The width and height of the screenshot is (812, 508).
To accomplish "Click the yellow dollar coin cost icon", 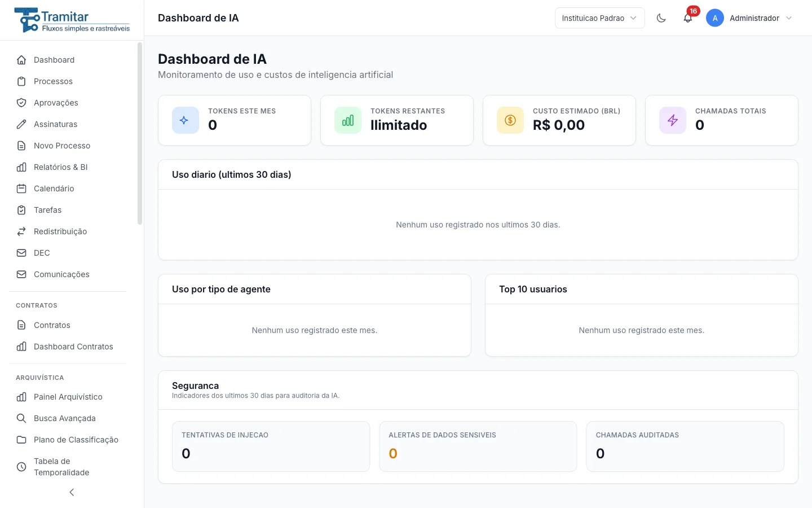I will 510,120.
